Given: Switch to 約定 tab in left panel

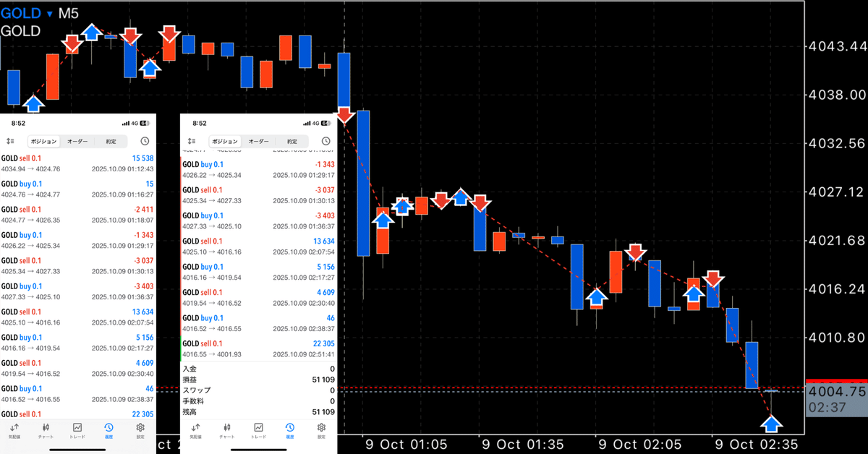Looking at the screenshot, I should pos(111,142).
